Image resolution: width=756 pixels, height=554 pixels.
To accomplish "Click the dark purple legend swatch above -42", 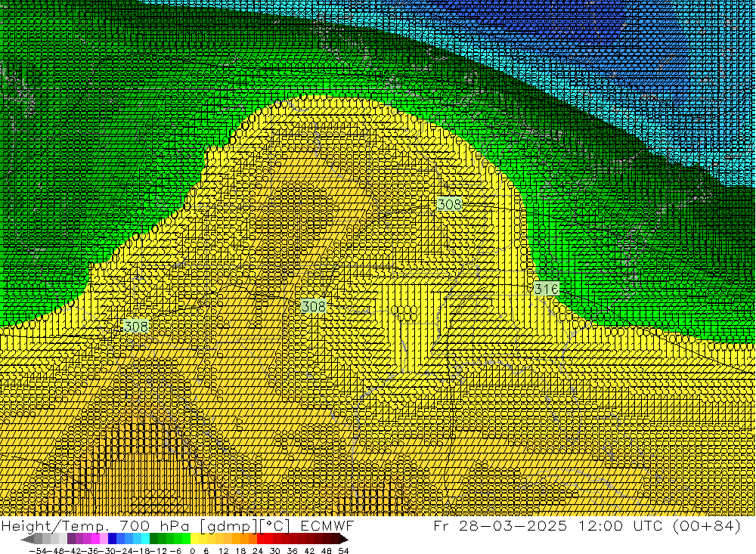I will coord(71,540).
